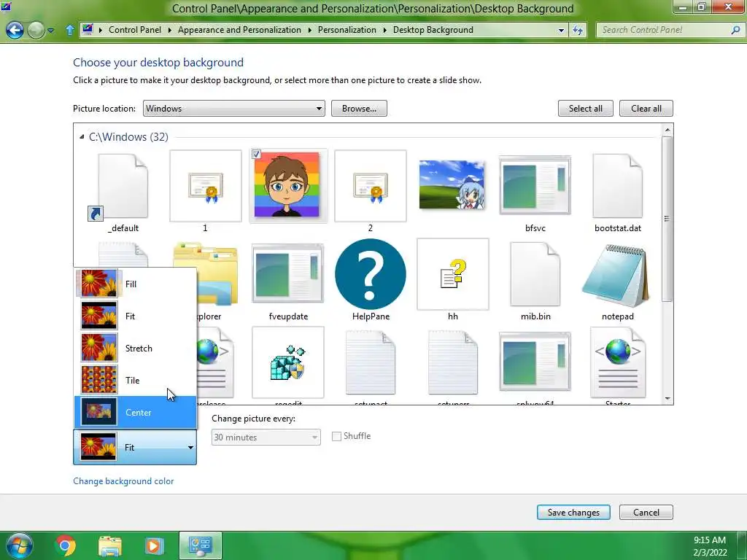Select the certificate file named 2

click(370, 186)
